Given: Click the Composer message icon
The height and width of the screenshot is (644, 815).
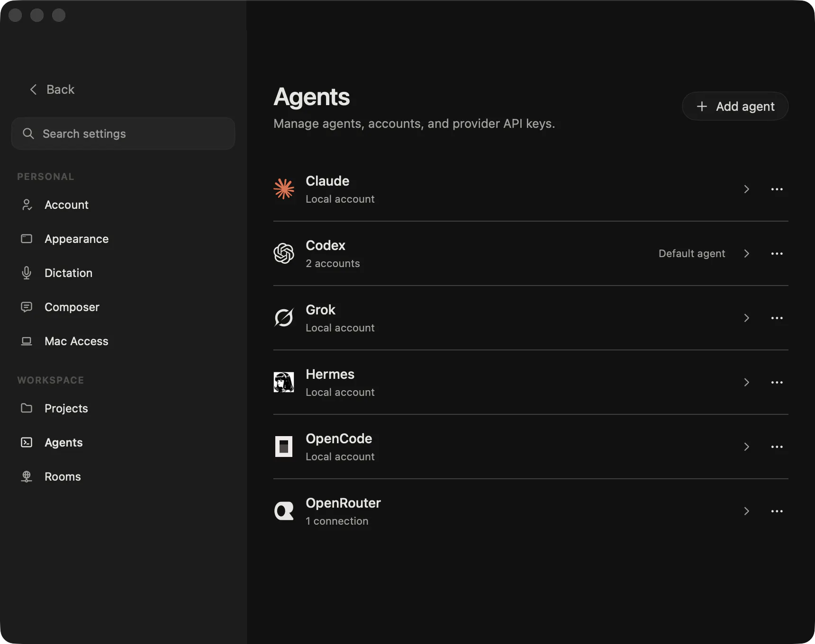Looking at the screenshot, I should (27, 307).
